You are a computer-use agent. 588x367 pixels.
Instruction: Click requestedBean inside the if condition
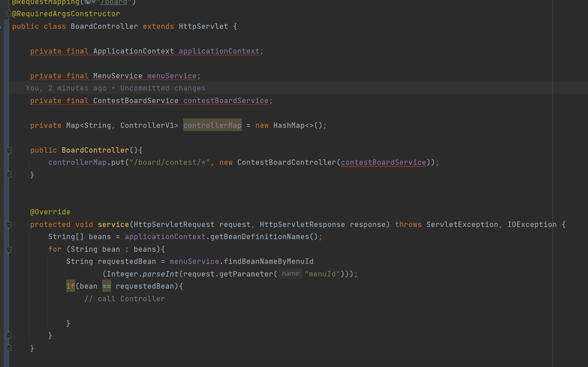click(x=145, y=286)
